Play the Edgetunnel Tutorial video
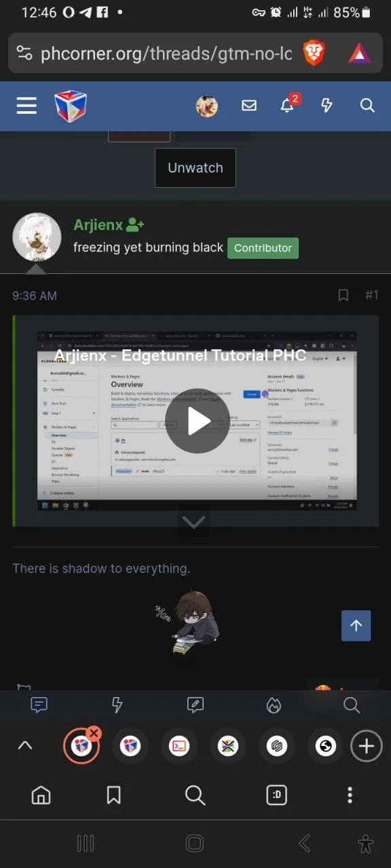Image resolution: width=391 pixels, height=868 pixels. [x=198, y=421]
